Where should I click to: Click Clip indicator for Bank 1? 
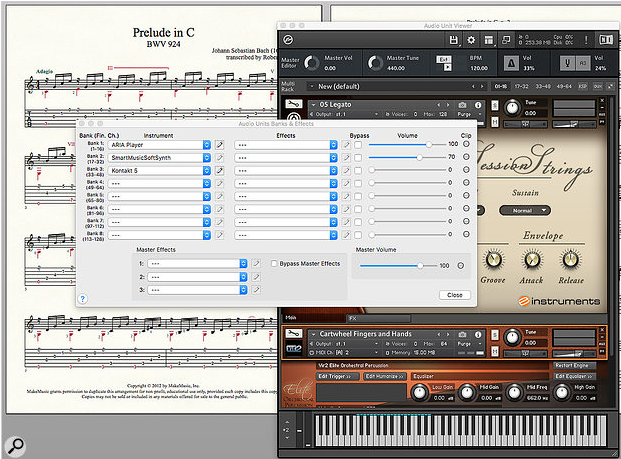466,144
